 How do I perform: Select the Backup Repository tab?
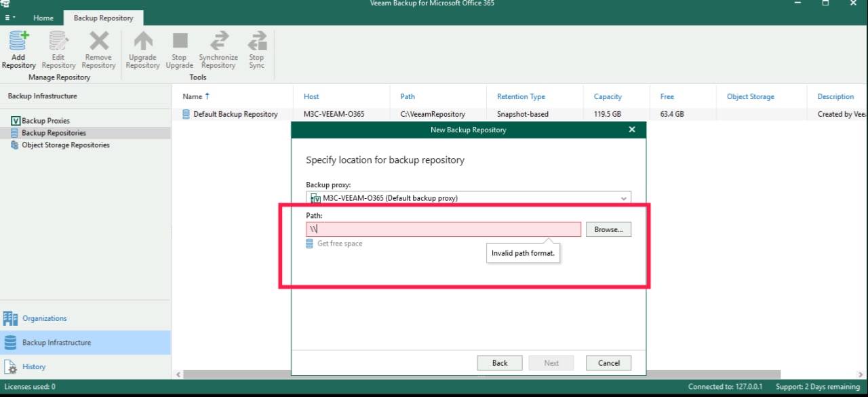click(104, 18)
